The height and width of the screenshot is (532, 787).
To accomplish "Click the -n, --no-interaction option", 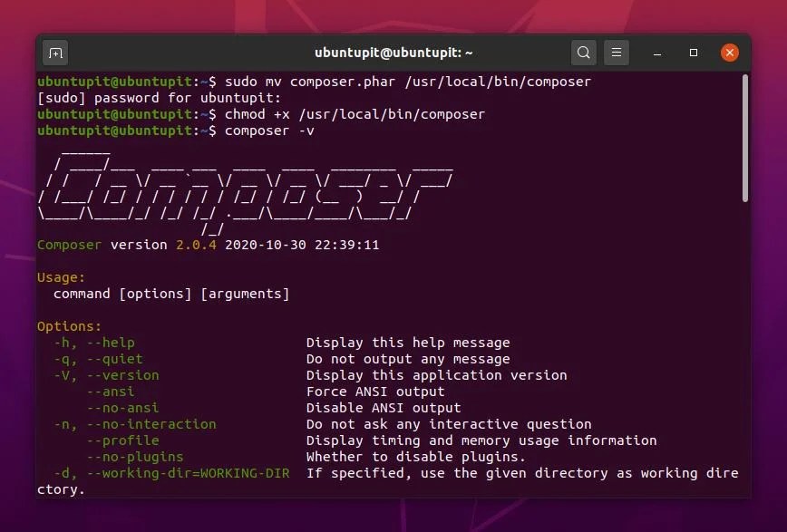I will tap(135, 424).
